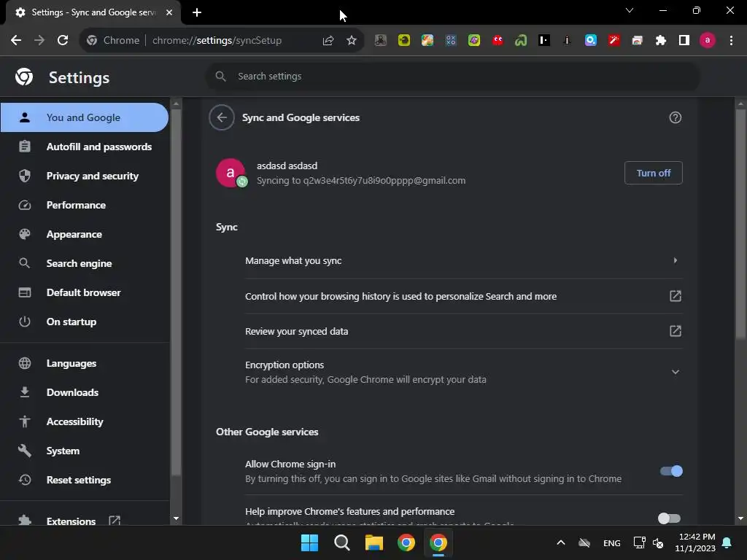Click the forward navigation arrow
This screenshot has height=560, width=747.
[x=39, y=41]
